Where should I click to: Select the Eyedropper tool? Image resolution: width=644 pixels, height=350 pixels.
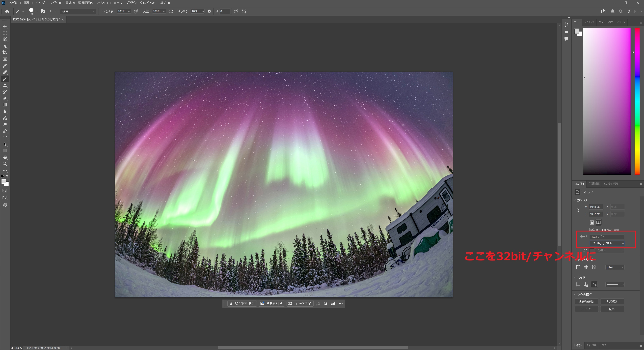tap(5, 66)
